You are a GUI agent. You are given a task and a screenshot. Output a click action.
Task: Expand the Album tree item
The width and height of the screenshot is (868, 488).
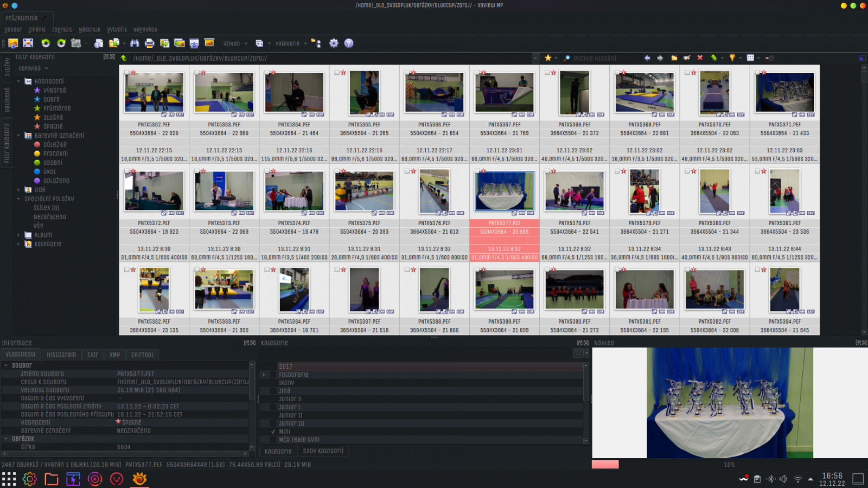(x=18, y=234)
